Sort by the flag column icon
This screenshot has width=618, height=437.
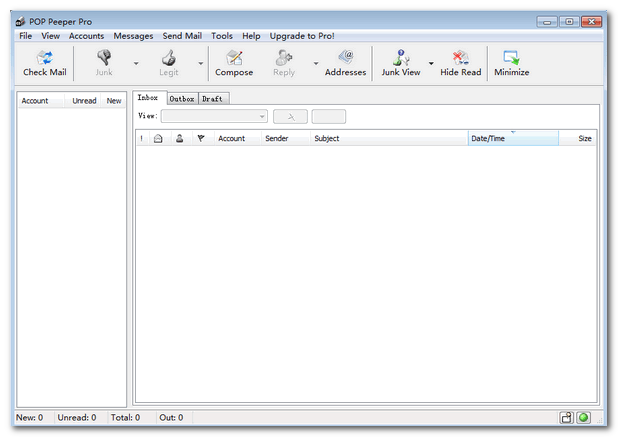[x=201, y=138]
